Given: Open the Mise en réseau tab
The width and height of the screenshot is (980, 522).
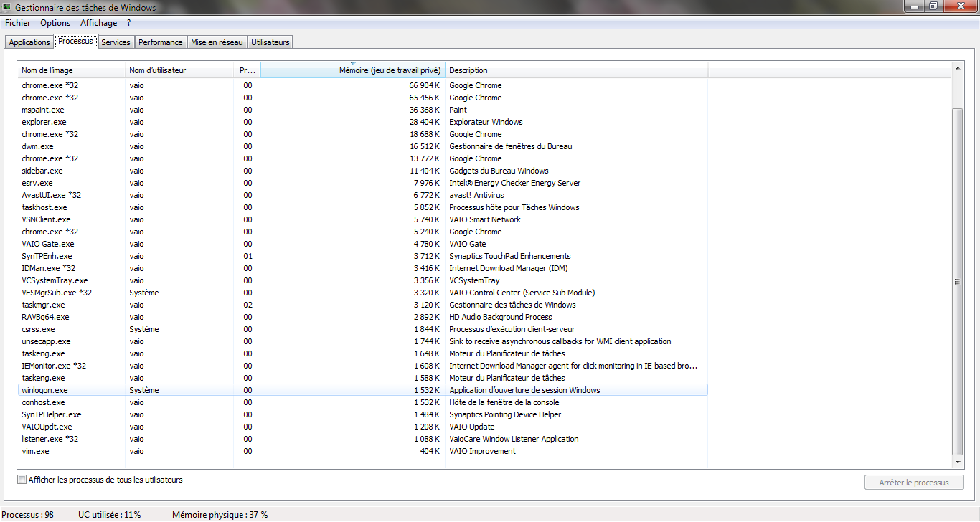Looking at the screenshot, I should 217,42.
